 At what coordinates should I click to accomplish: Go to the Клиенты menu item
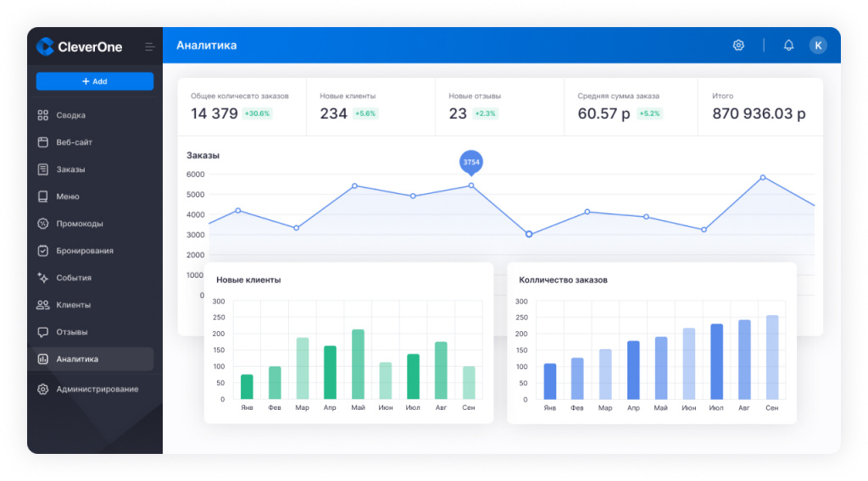(x=73, y=305)
